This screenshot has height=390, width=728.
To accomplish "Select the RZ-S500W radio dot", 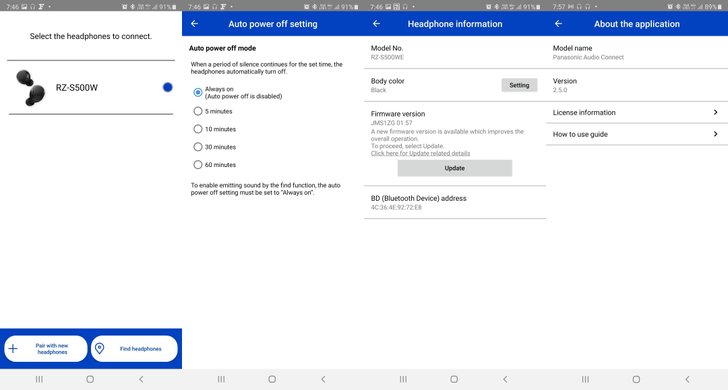I will (x=168, y=87).
